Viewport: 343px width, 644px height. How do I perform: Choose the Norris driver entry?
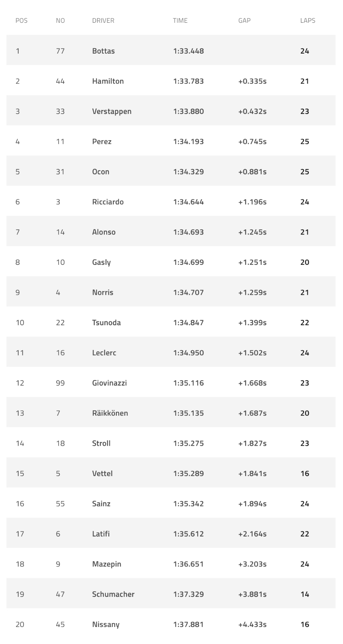point(102,293)
